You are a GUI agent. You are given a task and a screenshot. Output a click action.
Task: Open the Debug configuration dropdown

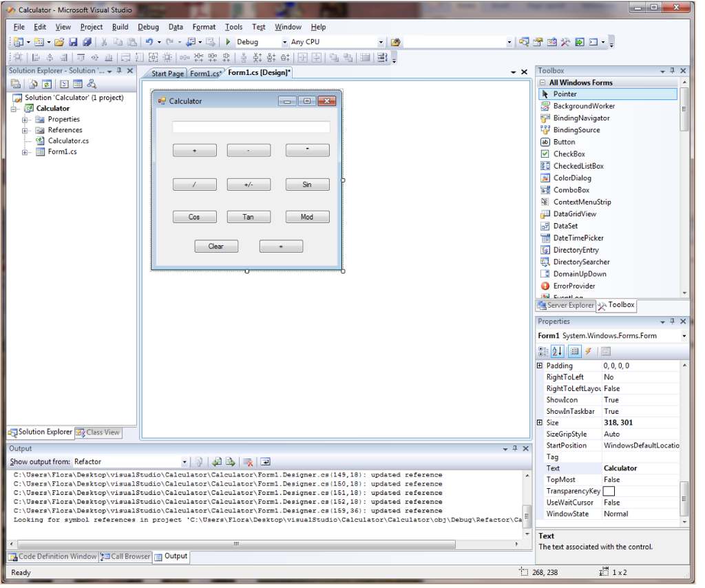point(284,42)
